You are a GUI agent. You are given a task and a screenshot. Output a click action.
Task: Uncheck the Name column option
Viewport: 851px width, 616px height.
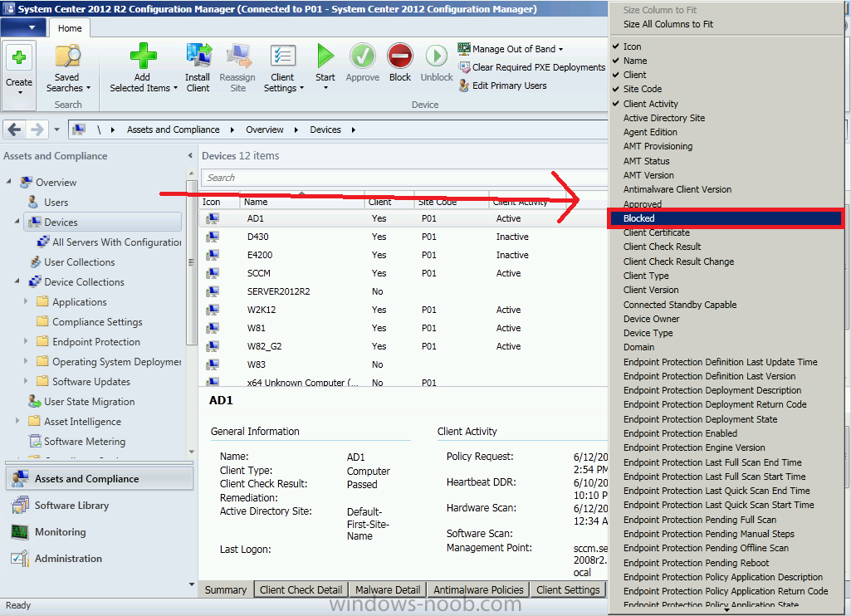[635, 61]
